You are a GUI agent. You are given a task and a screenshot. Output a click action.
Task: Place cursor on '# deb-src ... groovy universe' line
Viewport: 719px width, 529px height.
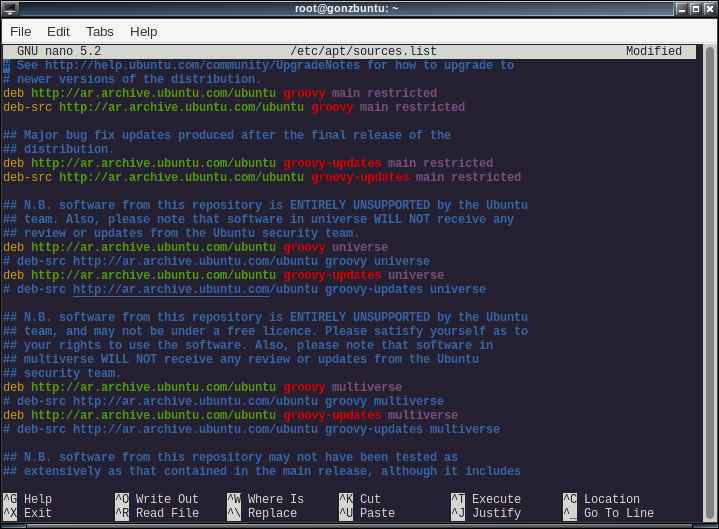216,261
